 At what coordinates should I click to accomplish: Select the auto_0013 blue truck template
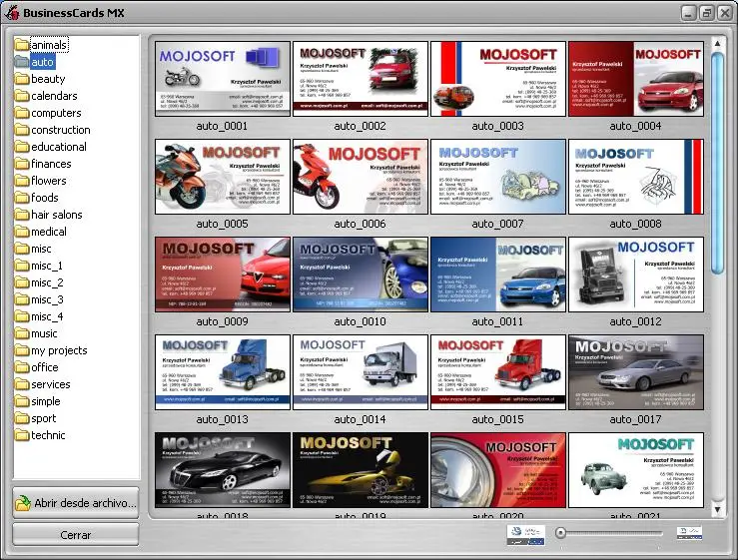pyautogui.click(x=222, y=372)
